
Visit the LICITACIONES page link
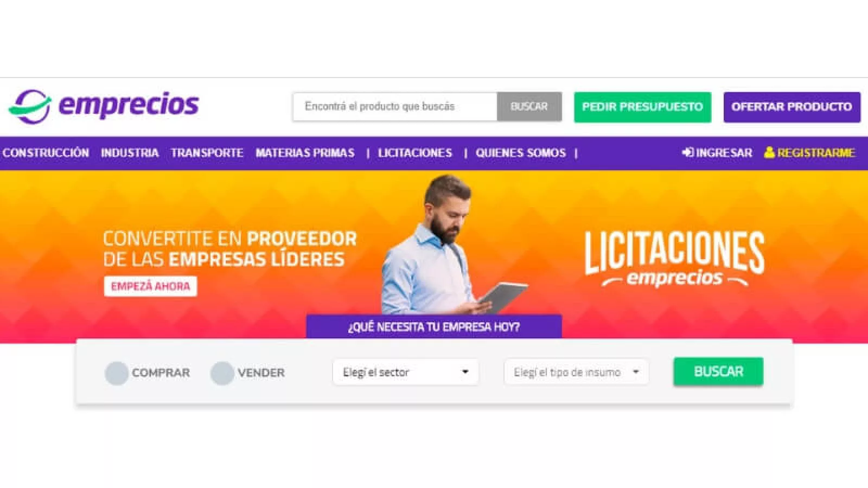(415, 153)
